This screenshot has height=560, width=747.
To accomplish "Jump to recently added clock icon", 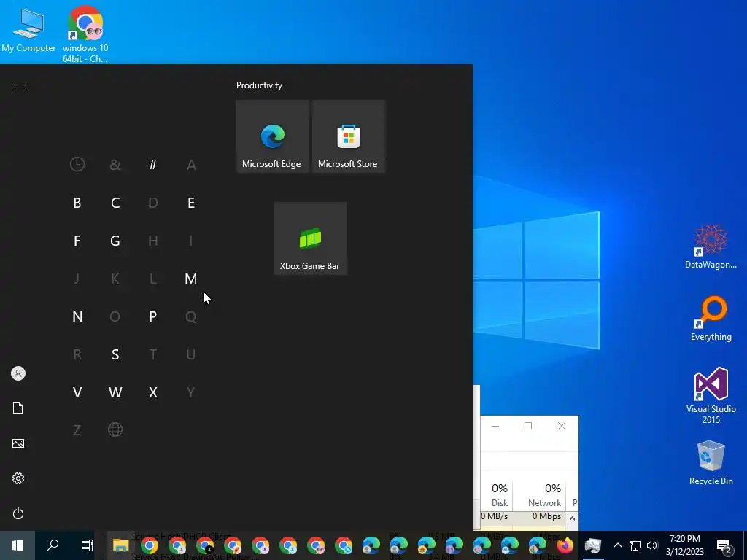I will (x=77, y=164).
